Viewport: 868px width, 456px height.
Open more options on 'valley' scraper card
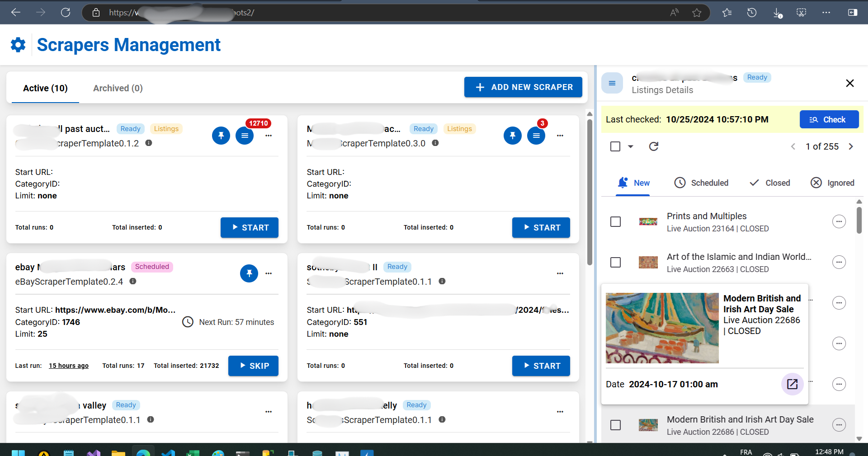click(x=269, y=412)
